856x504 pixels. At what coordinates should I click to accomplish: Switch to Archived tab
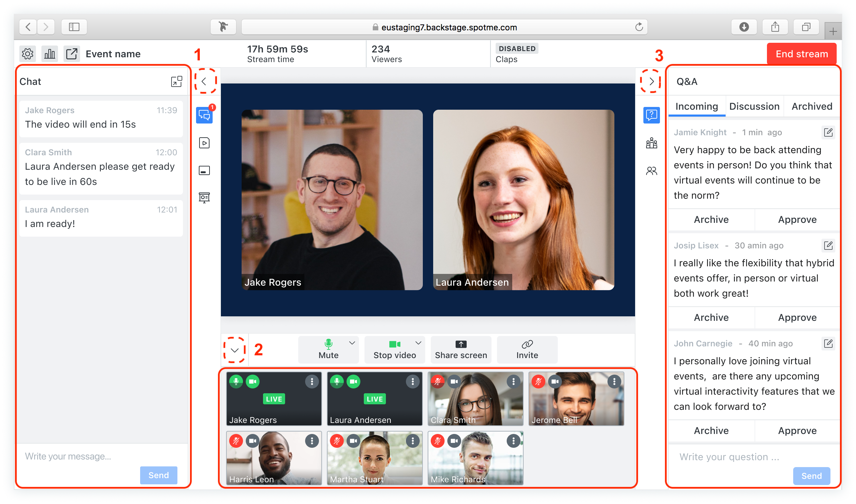[812, 106]
